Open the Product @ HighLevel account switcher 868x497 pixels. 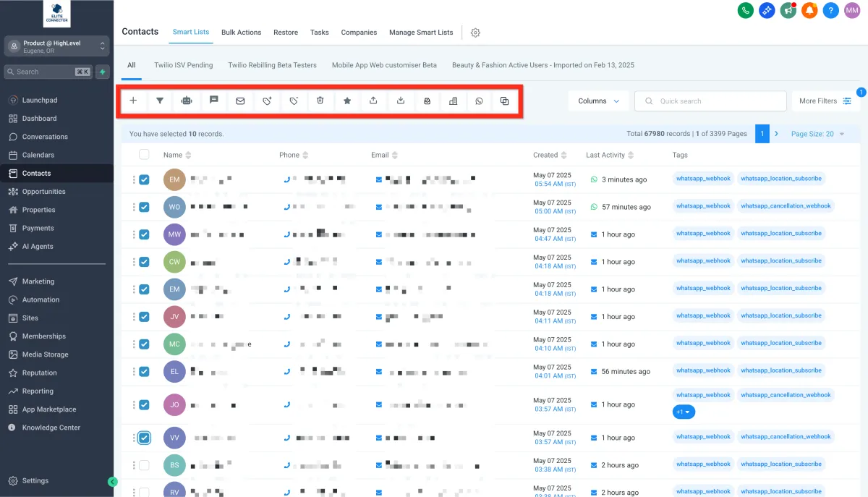[x=56, y=46]
